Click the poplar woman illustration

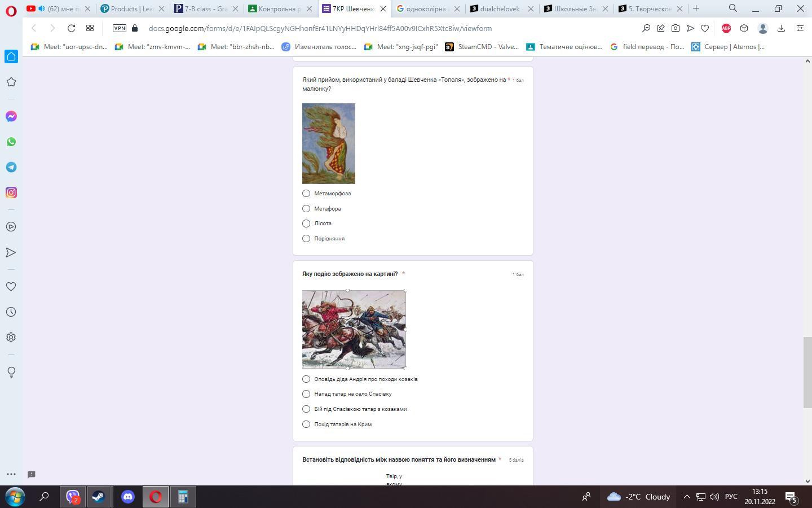pos(329,143)
